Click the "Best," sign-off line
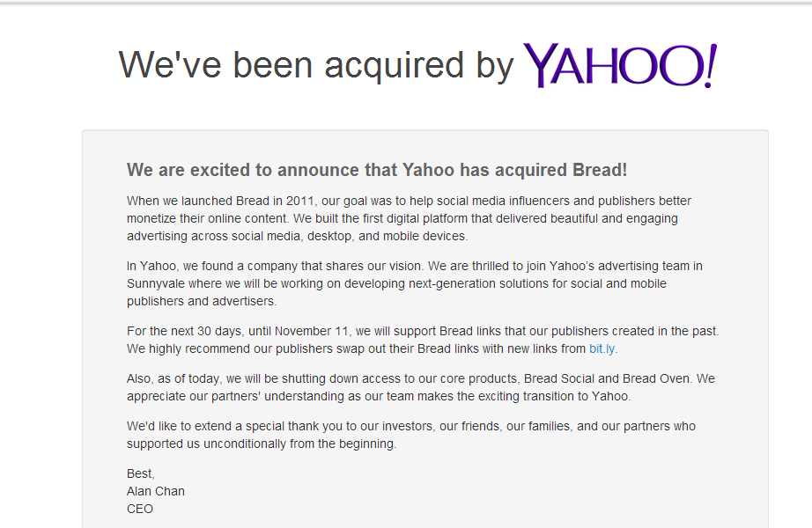812x528 pixels. click(141, 473)
